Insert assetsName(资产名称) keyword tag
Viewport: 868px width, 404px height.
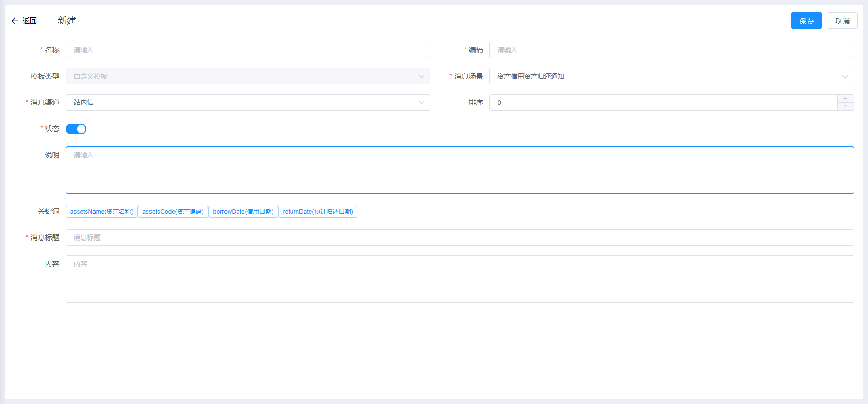(102, 212)
